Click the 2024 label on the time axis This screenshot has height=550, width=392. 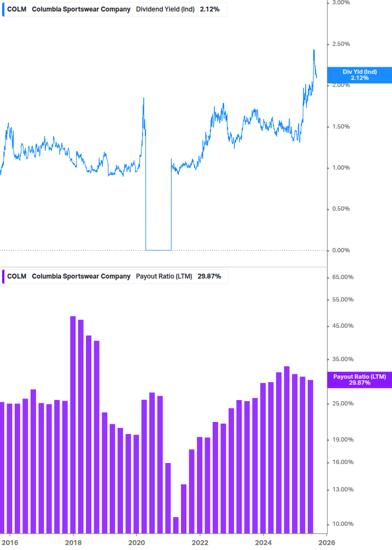(263, 543)
